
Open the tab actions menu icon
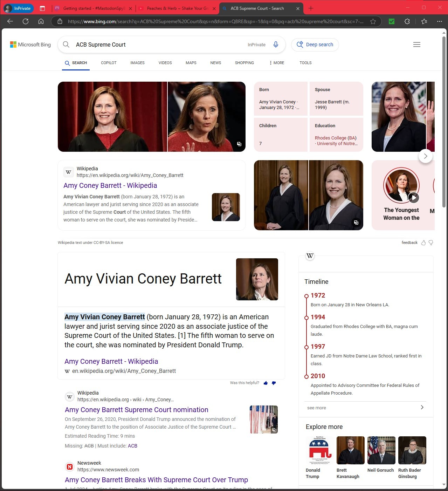tap(42, 8)
